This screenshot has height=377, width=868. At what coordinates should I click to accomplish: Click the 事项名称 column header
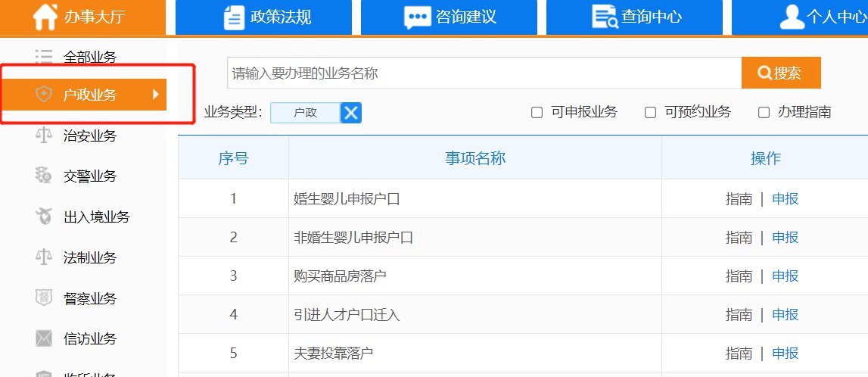[475, 158]
